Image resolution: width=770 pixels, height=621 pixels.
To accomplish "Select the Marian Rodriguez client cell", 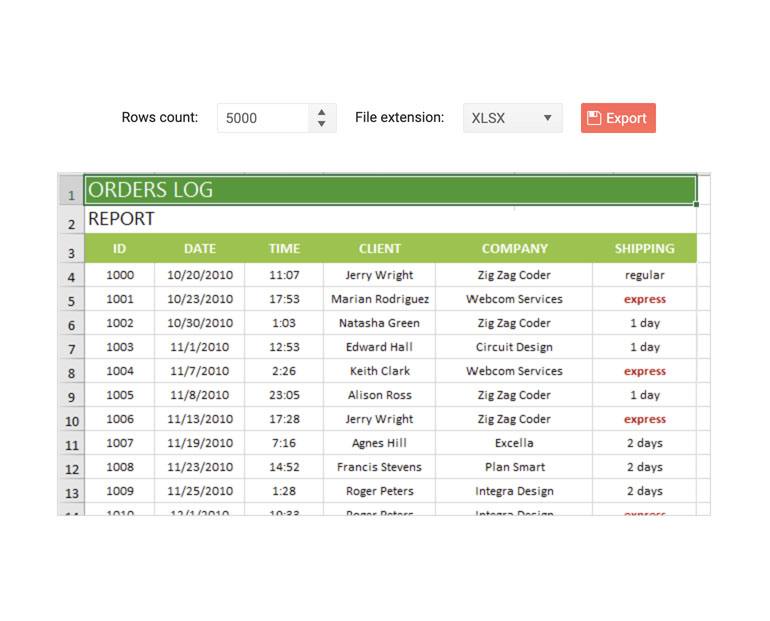I will 379,299.
